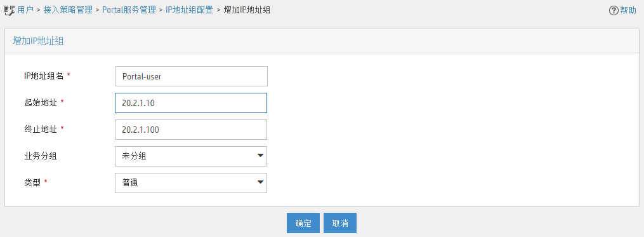Click the user management icon in breadcrumb
The image size is (644, 237).
(9, 10)
